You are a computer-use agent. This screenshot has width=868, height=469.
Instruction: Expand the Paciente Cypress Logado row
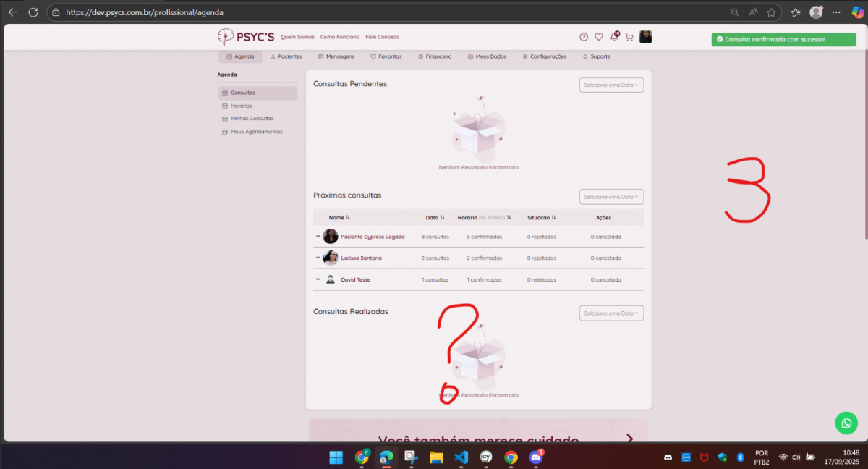coord(318,237)
